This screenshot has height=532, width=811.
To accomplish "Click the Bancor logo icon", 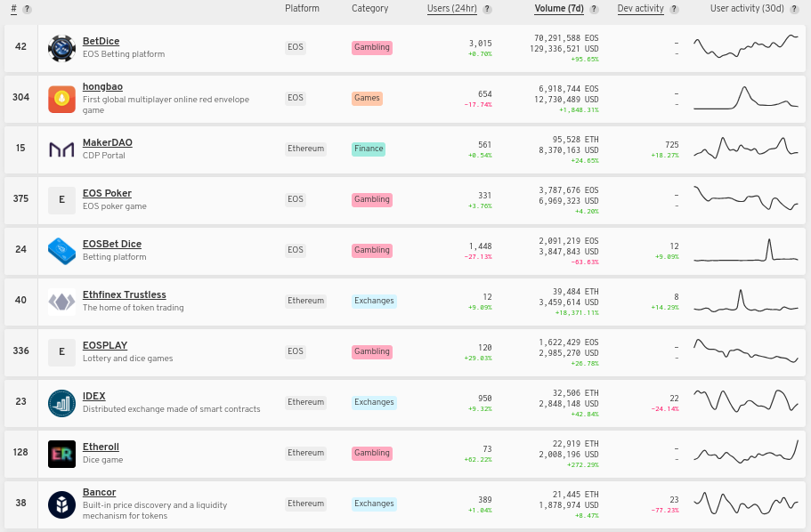I will [61, 504].
